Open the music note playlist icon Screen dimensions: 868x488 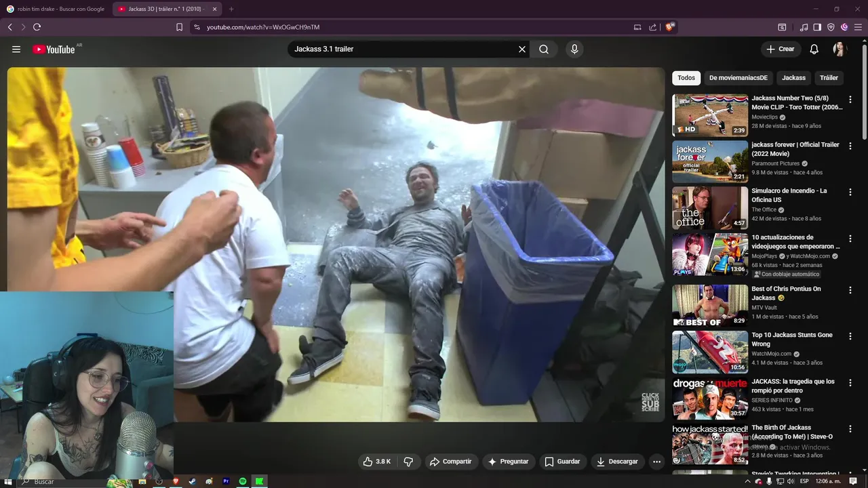[804, 27]
